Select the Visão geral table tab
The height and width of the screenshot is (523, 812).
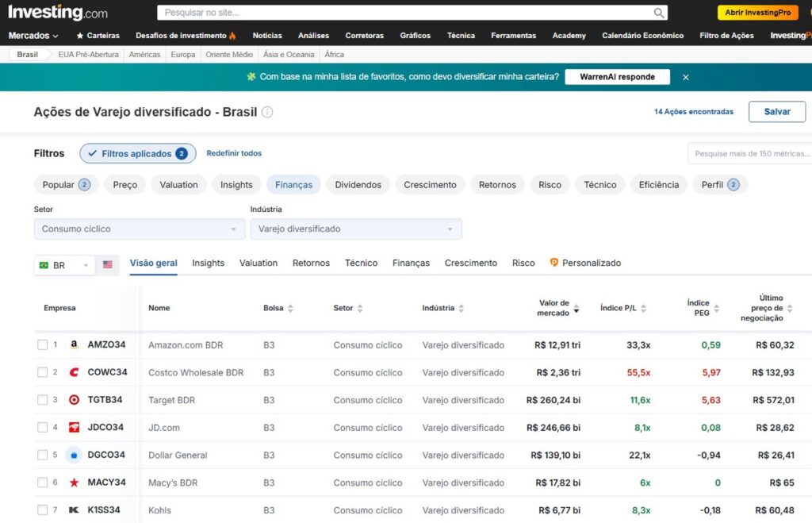pos(153,263)
